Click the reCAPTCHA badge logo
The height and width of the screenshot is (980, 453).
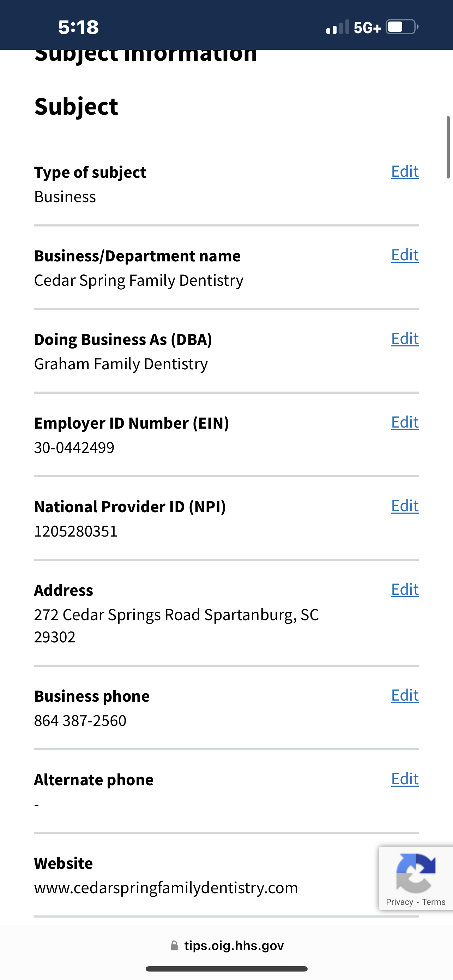pyautogui.click(x=416, y=873)
